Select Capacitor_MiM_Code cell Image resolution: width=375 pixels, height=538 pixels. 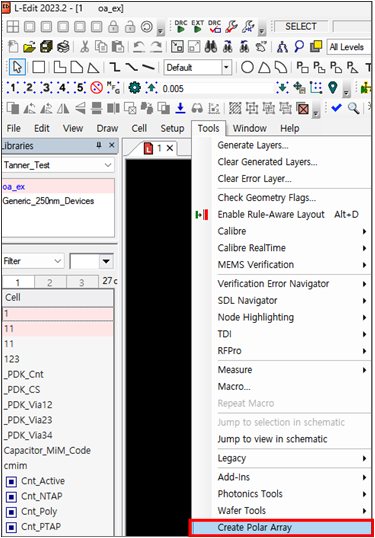(x=47, y=451)
